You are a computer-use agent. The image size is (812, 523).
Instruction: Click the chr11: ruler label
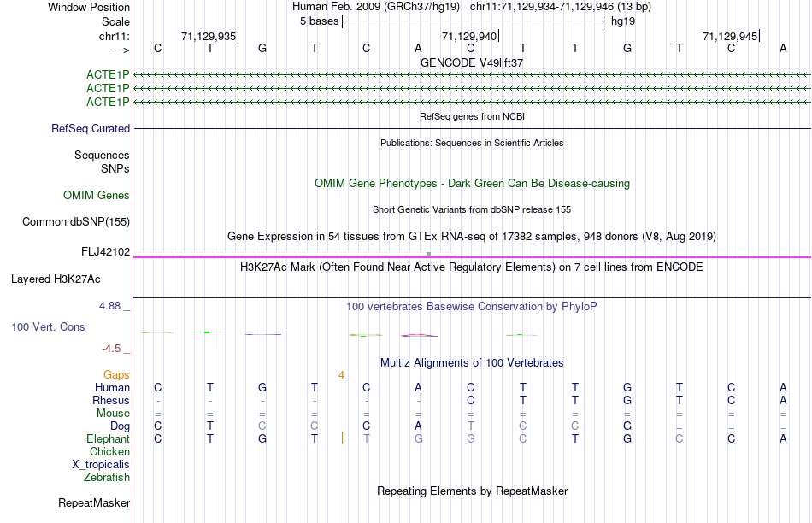(114, 36)
